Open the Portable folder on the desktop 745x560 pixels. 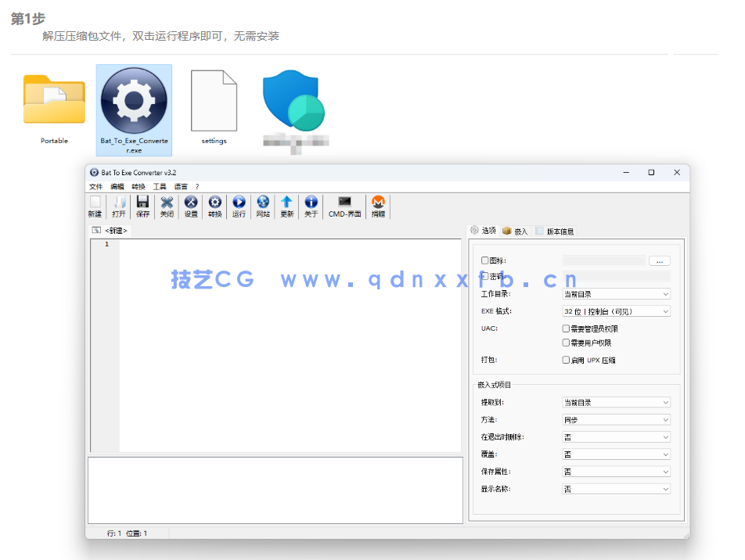click(53, 99)
